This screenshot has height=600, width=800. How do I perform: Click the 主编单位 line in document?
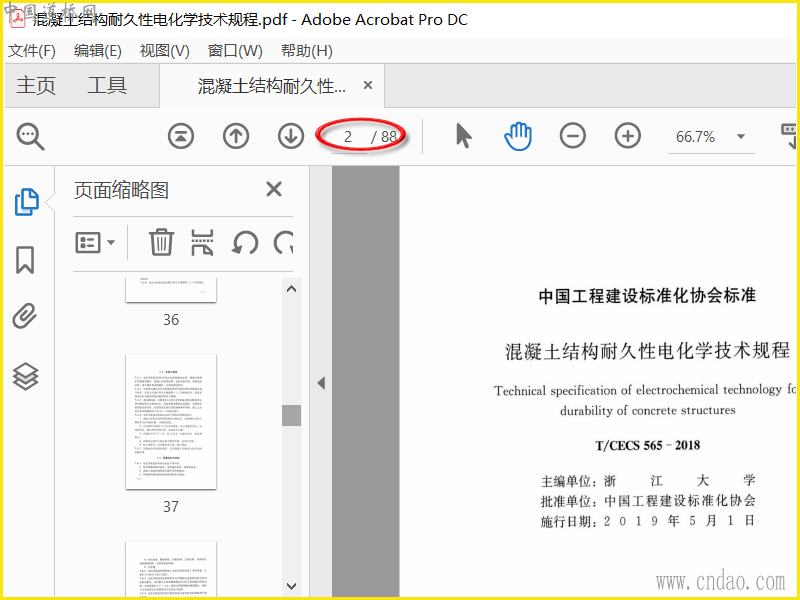(x=648, y=481)
